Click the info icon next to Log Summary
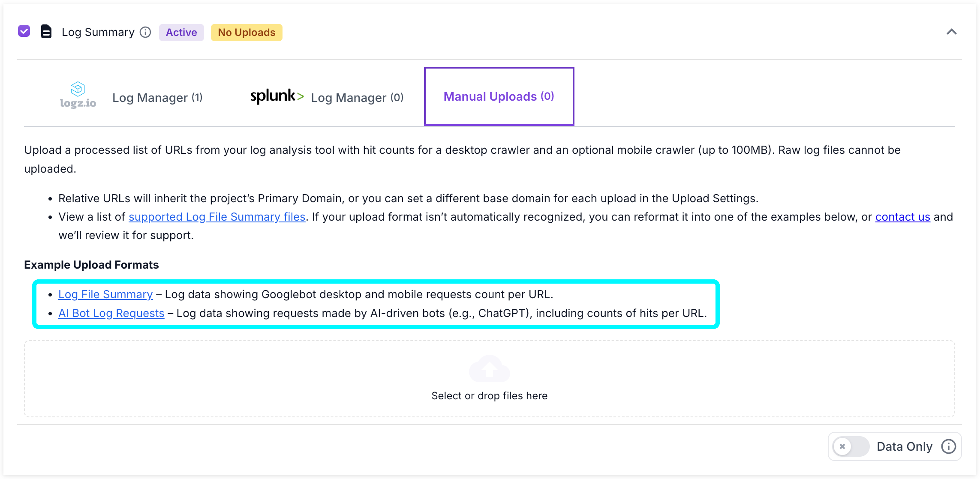Viewport: 980px width, 479px height. pos(146,32)
